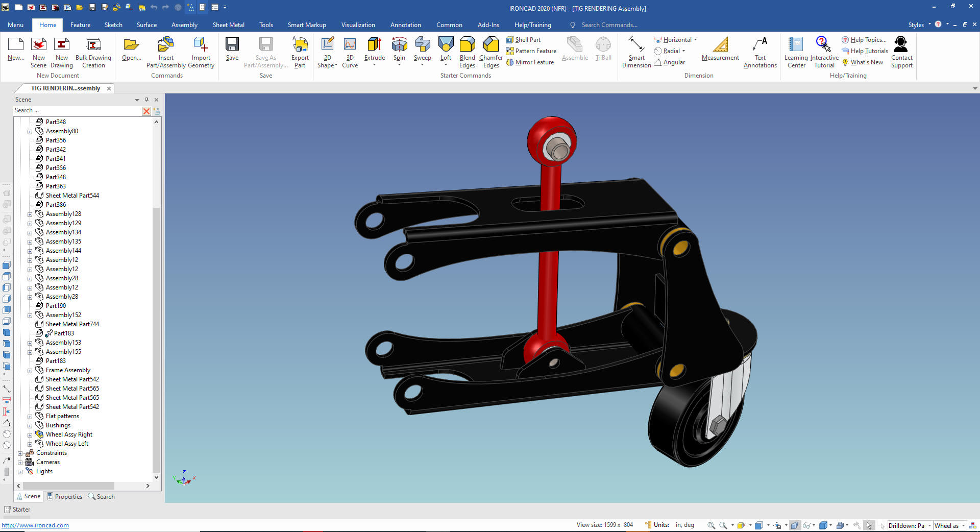980x532 pixels.
Task: Click Insert Part/Assembly icon
Action: (x=166, y=45)
